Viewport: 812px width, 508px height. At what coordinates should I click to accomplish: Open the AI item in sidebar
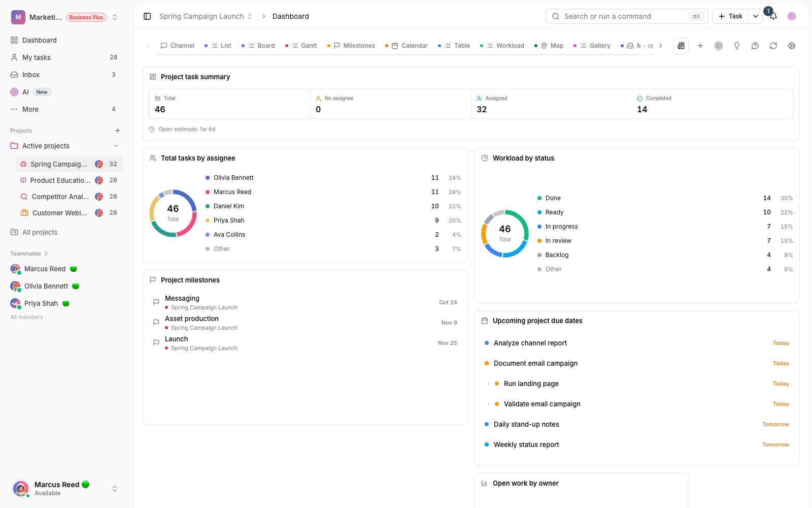65,92
